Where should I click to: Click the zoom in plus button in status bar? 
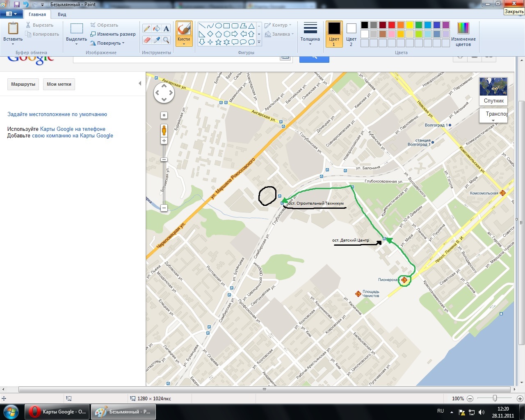coord(520,398)
